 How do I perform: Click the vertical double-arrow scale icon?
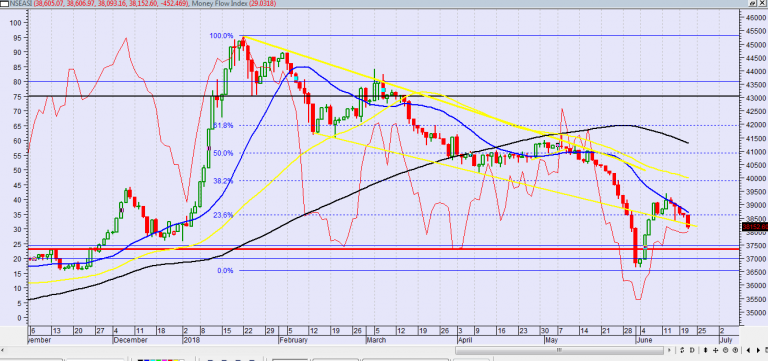[706, 350]
